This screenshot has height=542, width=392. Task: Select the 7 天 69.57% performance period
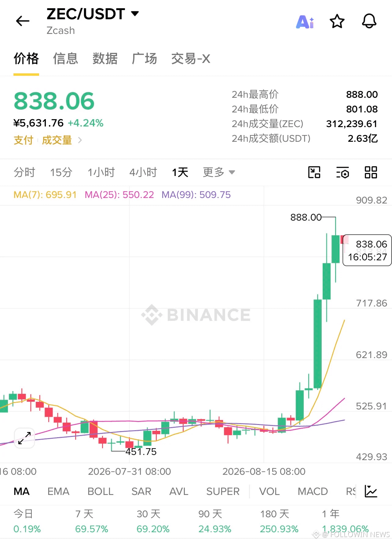click(92, 521)
